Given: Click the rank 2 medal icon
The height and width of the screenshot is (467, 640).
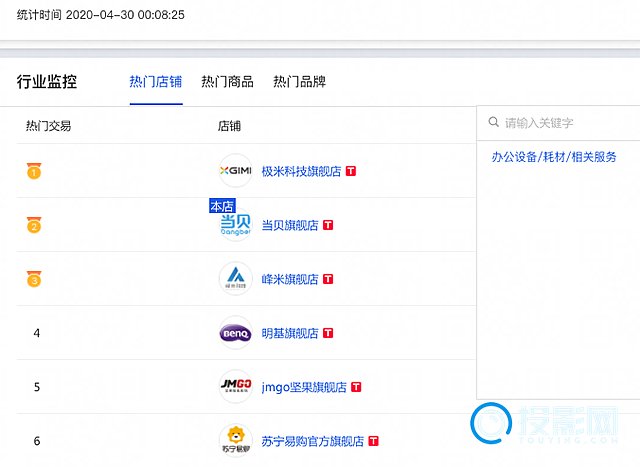Looking at the screenshot, I should pos(34,226).
